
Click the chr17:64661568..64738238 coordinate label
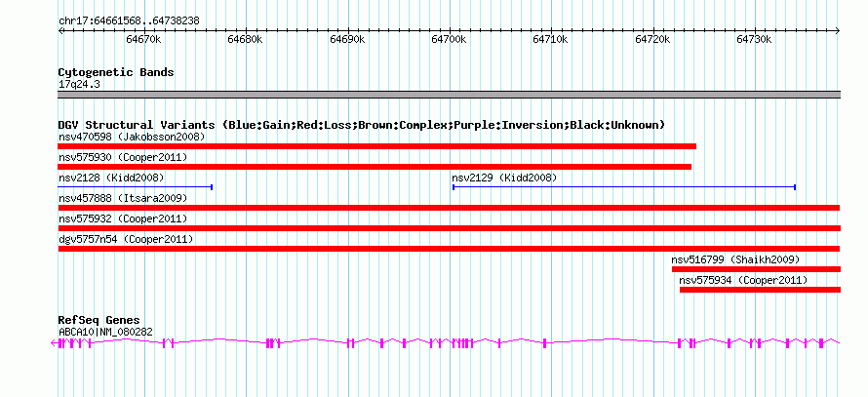(x=129, y=21)
